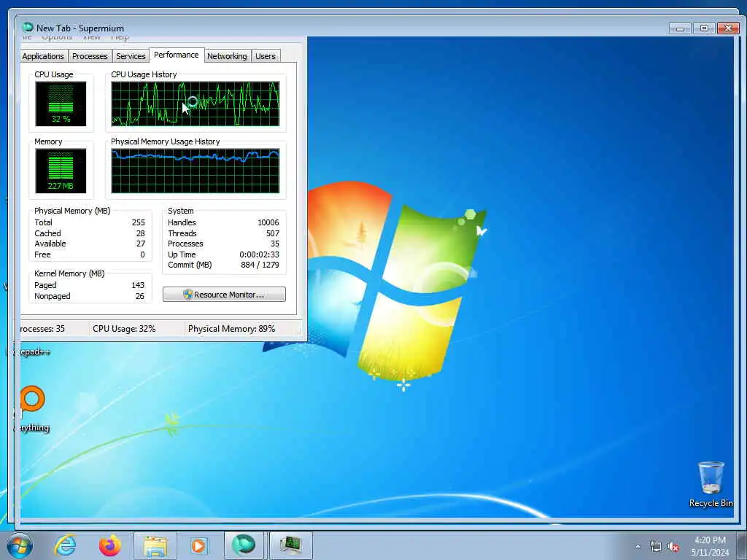Click the 'Commit (MB)' value 884 / 1279
Viewport: 747px width, 560px height.
pos(260,265)
